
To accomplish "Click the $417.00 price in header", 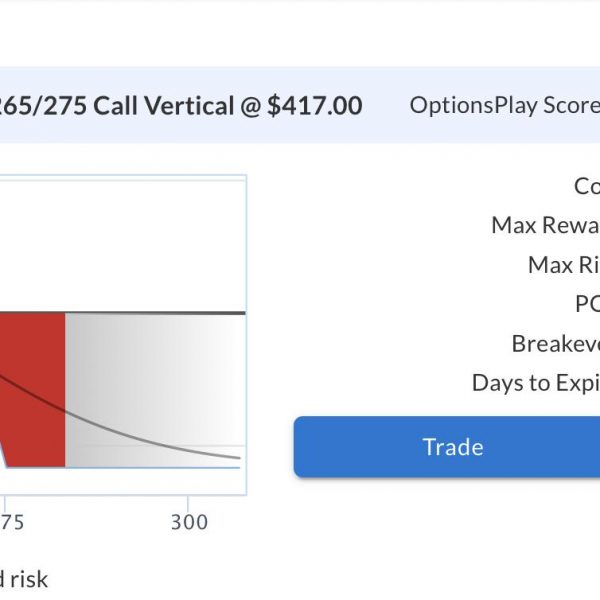I will click(315, 106).
